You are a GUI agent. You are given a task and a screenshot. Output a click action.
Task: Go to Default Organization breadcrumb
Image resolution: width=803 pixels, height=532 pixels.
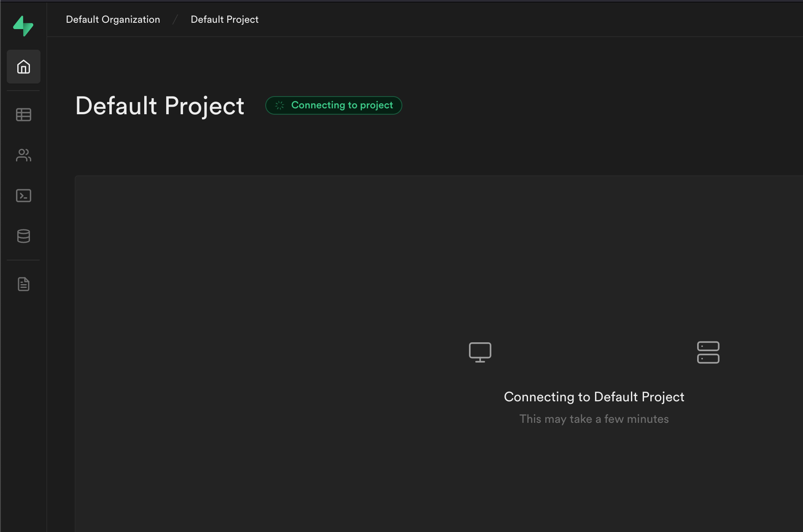pyautogui.click(x=113, y=19)
